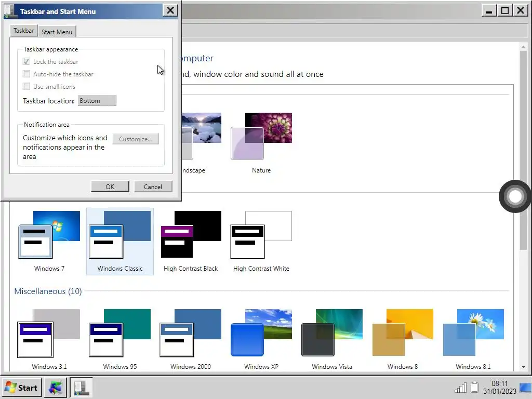
Task: Pick the Windows XP theme
Action: 261,339
